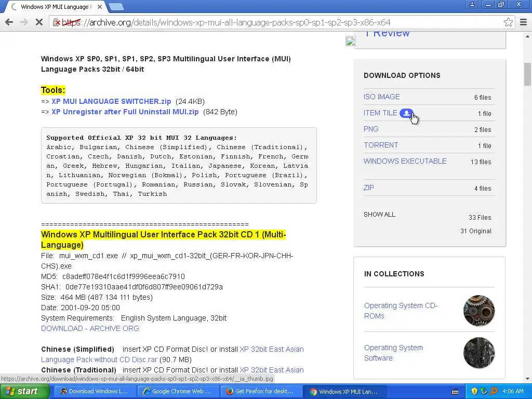Go back with the browser back arrow
Image resolution: width=532 pixels, height=399 pixels.
point(9,22)
